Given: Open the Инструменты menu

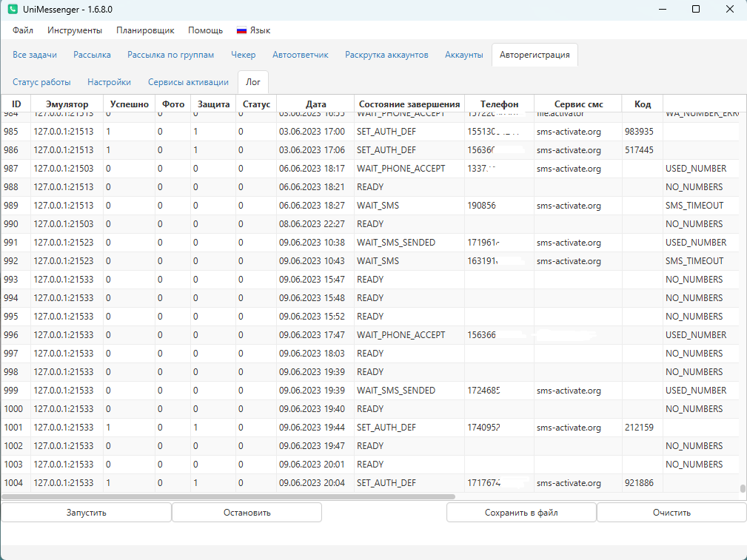Looking at the screenshot, I should click(x=75, y=30).
